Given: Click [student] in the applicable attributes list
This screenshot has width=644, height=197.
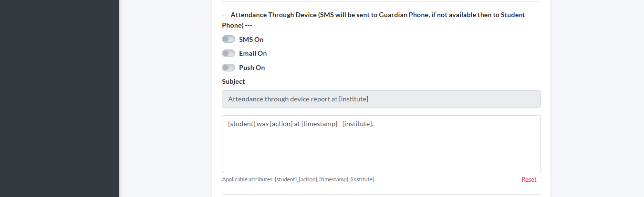Looking at the screenshot, I should 286,179.
